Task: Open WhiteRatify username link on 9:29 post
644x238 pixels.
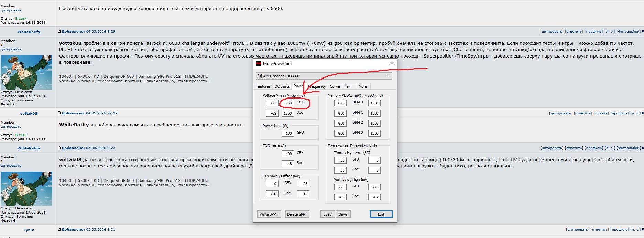Action: pyautogui.click(x=29, y=32)
